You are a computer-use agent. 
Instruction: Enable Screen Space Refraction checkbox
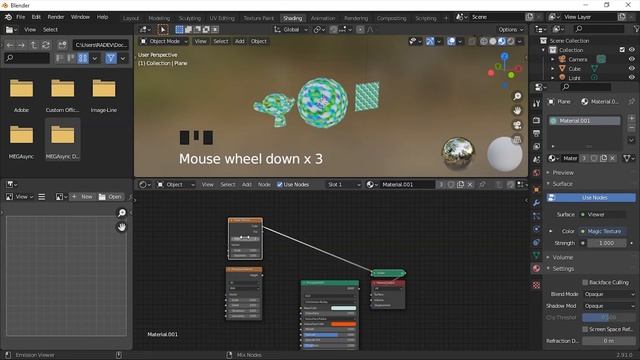[585, 329]
